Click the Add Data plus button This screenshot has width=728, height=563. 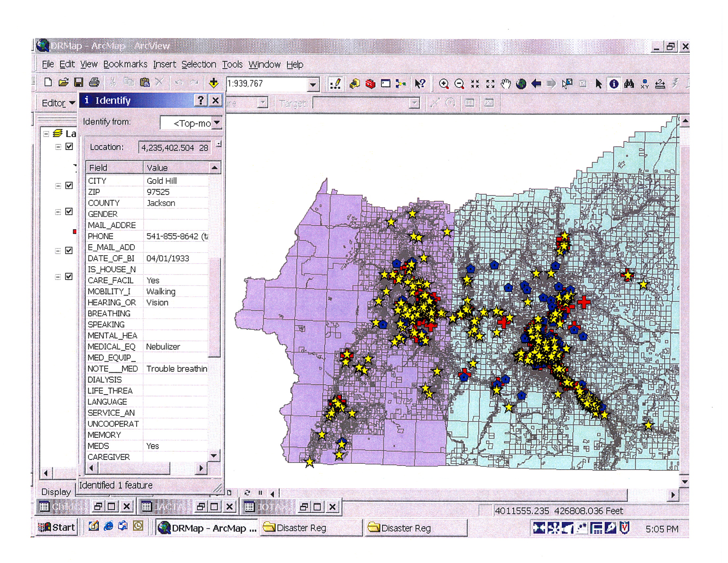214,83
